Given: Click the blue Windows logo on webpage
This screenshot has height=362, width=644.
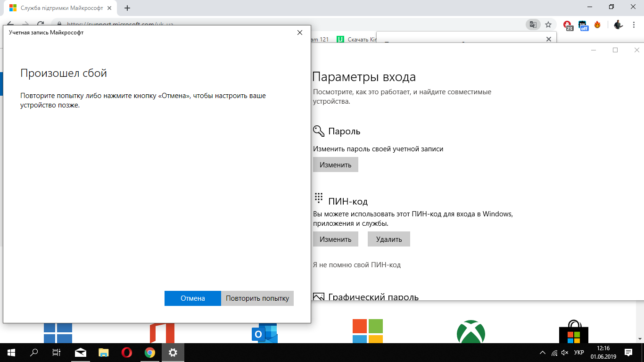Looking at the screenshot, I should pyautogui.click(x=58, y=333).
